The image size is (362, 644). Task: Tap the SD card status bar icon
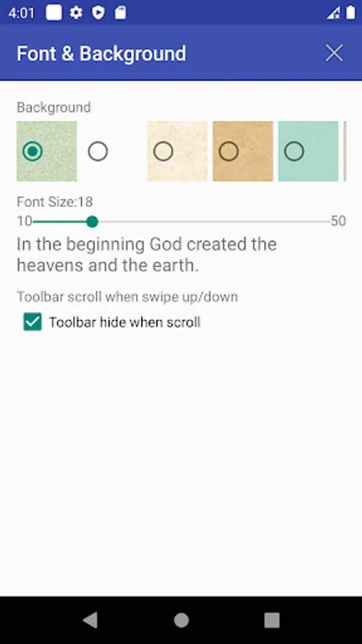120,13
